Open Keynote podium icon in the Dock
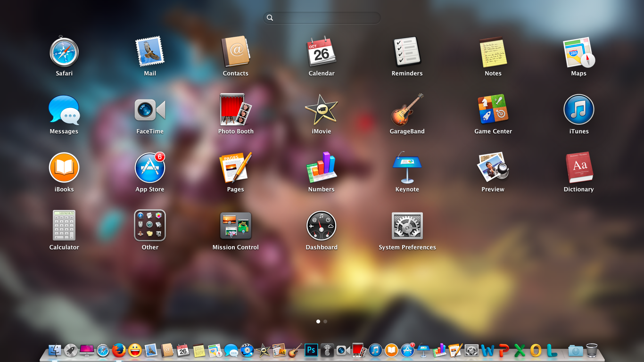Viewport: 644px width, 362px height. pos(423,350)
